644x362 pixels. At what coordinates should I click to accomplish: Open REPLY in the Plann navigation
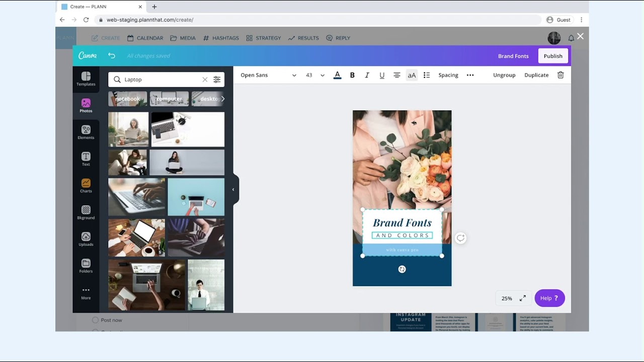click(338, 38)
